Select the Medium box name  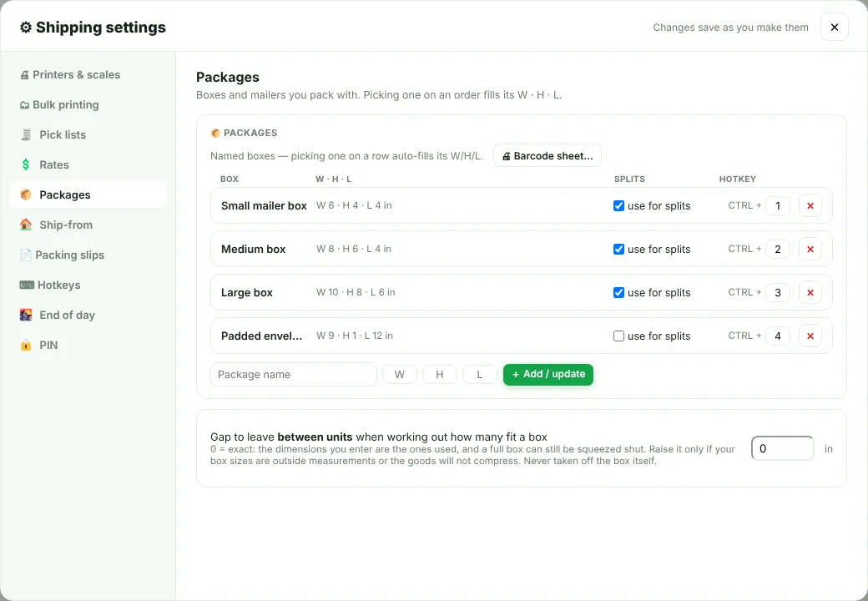click(254, 249)
